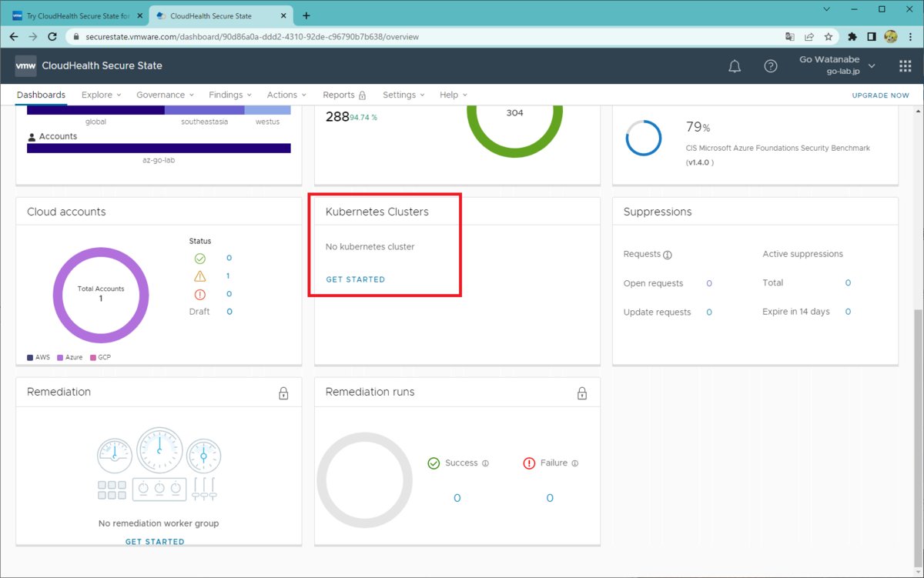Click the lock icon on Remediation runs card

tap(582, 393)
